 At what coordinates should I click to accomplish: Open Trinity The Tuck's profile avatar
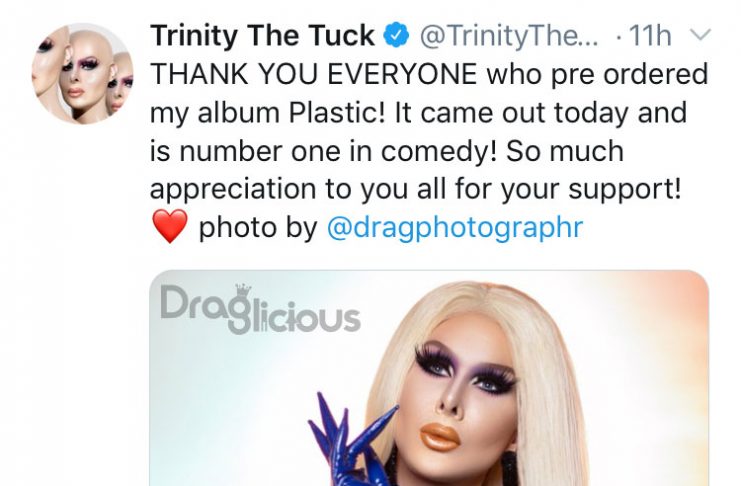pos(82,73)
